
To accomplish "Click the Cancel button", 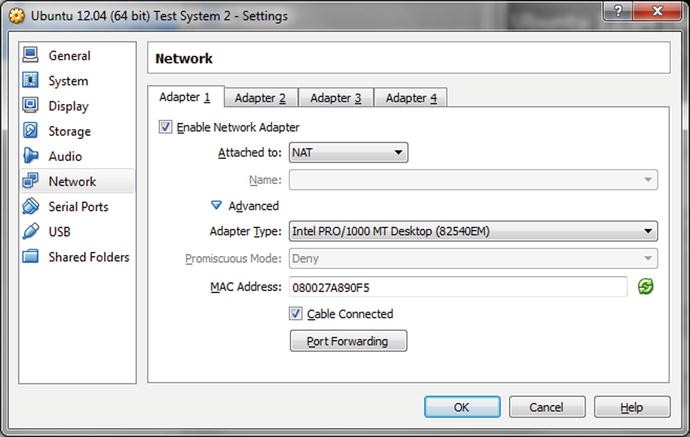I will coord(547,407).
